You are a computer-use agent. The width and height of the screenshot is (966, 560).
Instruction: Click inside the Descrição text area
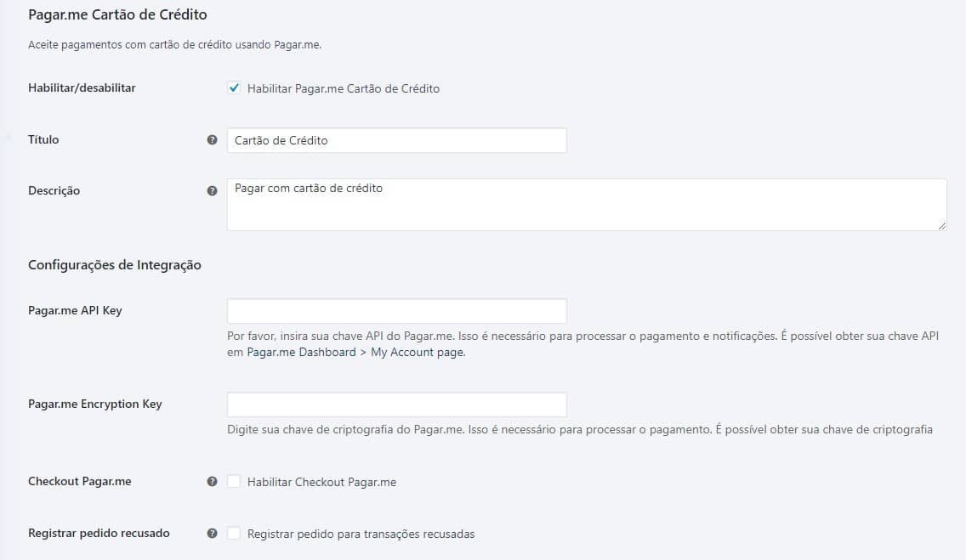coord(587,205)
